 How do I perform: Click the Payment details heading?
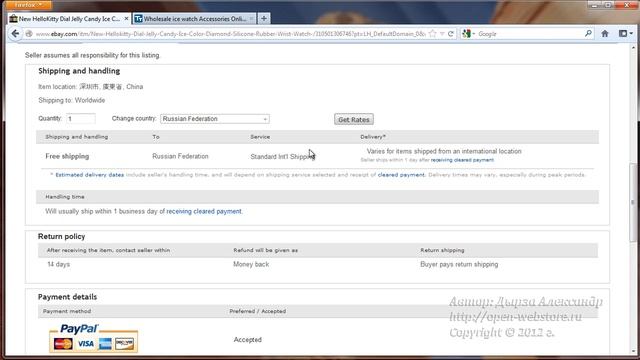67,297
